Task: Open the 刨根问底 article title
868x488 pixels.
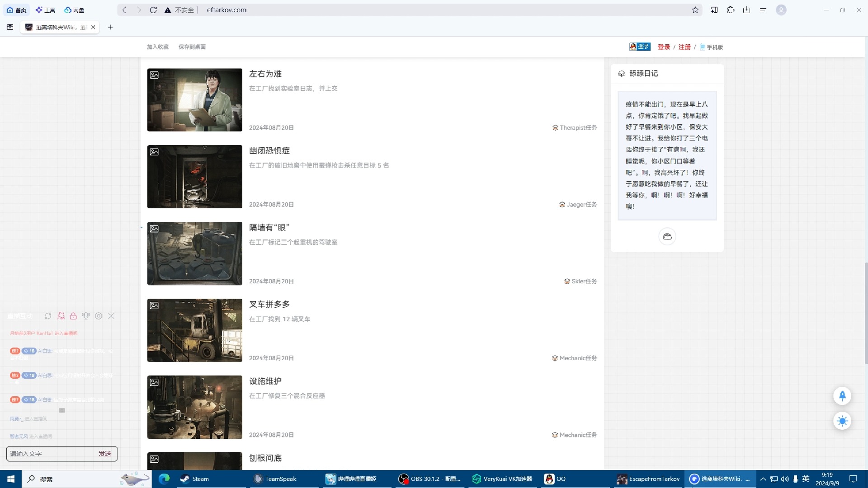Action: coord(265,458)
